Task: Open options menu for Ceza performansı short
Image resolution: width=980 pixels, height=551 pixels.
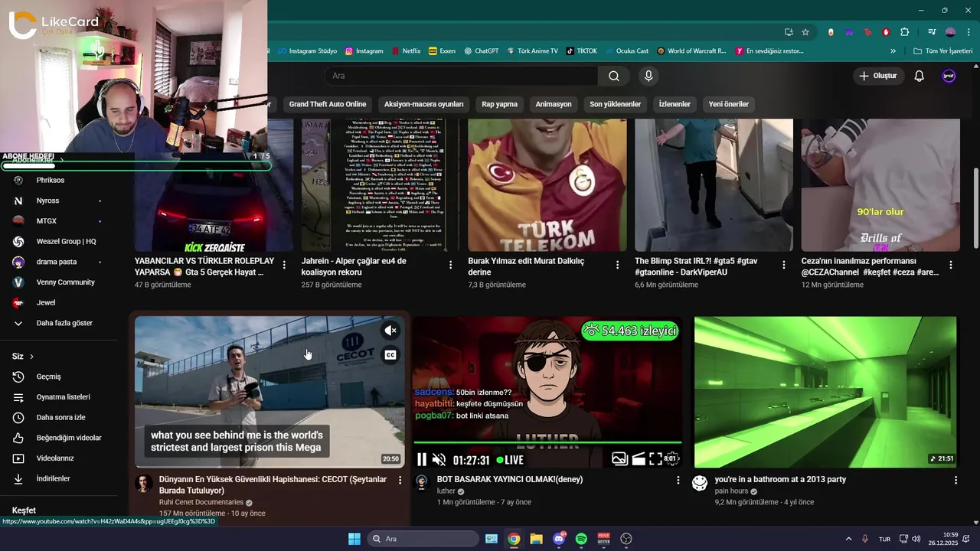Action: (951, 265)
